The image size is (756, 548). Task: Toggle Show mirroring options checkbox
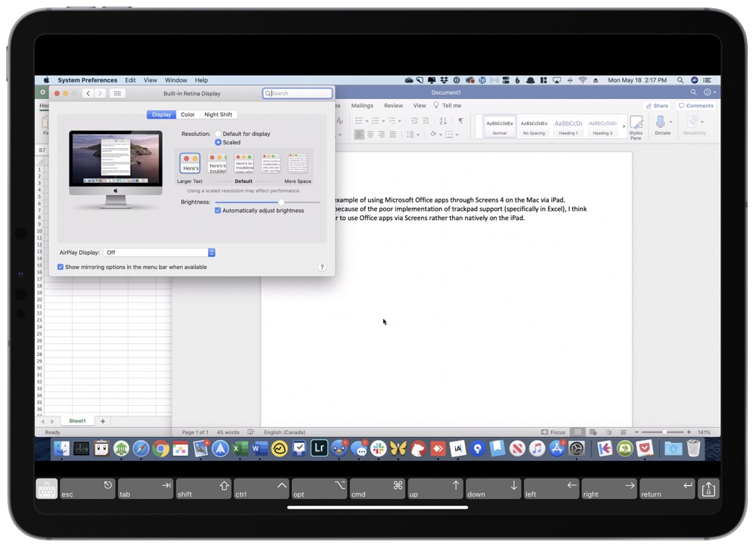point(60,267)
